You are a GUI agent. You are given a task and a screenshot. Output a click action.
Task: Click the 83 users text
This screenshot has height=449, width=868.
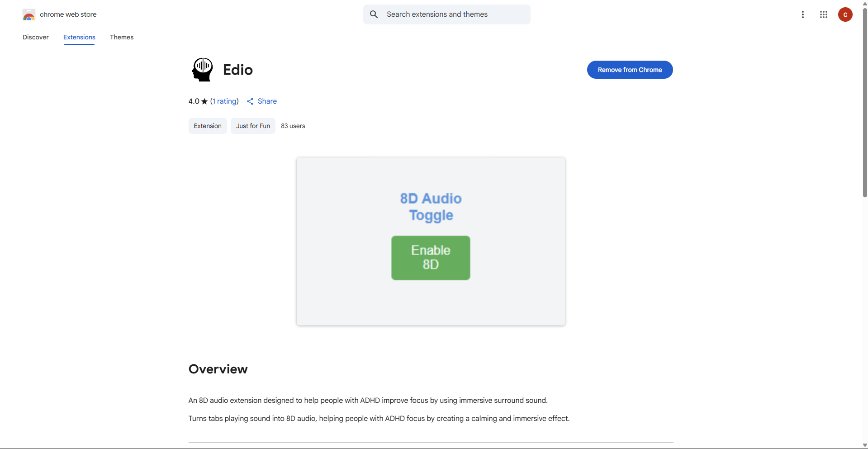point(293,126)
